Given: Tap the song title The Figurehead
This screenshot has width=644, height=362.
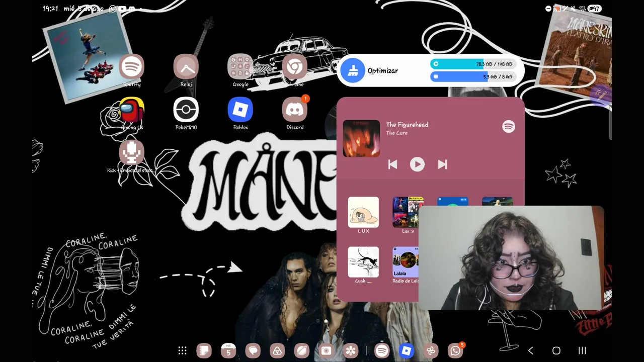Looking at the screenshot, I should (407, 125).
